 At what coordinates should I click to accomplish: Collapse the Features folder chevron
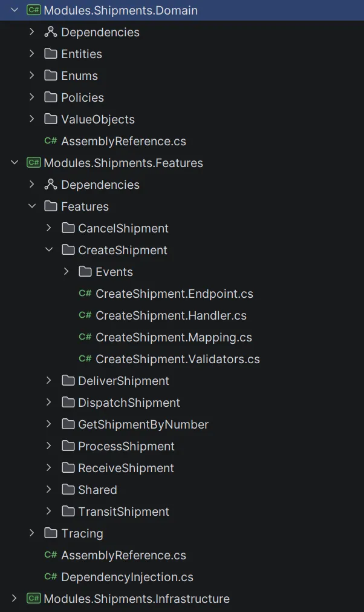point(32,206)
